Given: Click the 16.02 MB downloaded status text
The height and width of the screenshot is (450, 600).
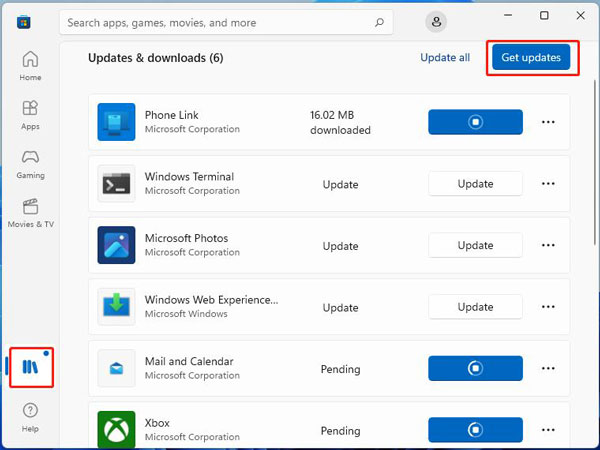Looking at the screenshot, I should click(x=340, y=122).
